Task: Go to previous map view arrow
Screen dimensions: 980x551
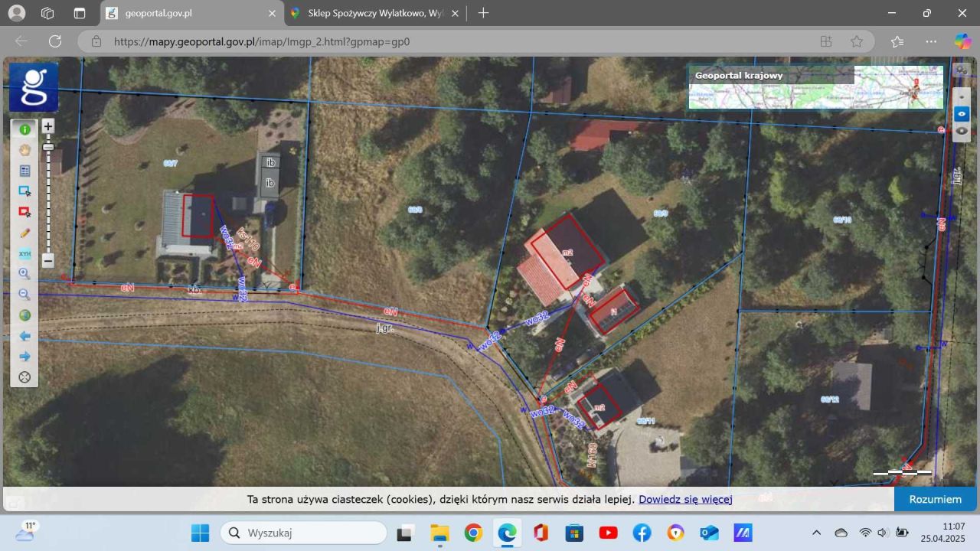Action: tap(24, 336)
